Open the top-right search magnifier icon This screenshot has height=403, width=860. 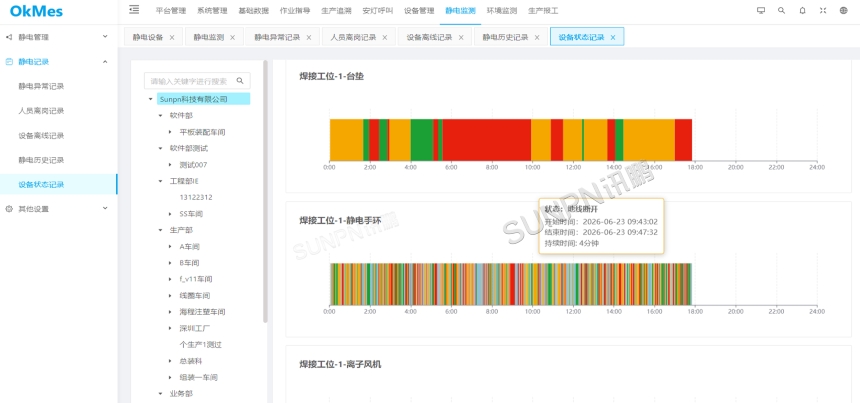pyautogui.click(x=782, y=10)
